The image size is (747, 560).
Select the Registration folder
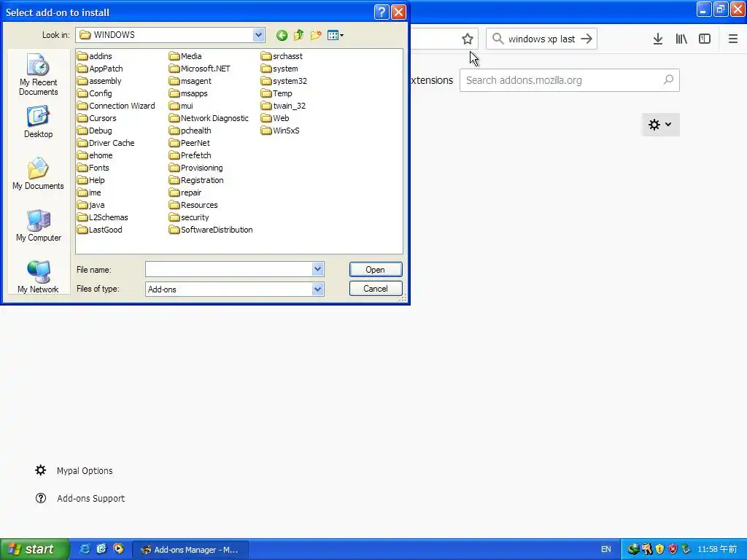(196, 180)
